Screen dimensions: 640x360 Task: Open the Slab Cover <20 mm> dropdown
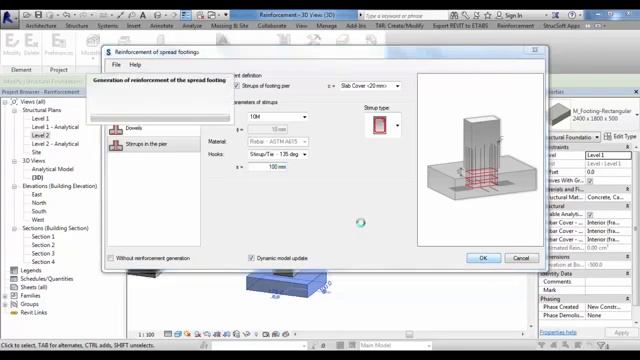point(370,86)
